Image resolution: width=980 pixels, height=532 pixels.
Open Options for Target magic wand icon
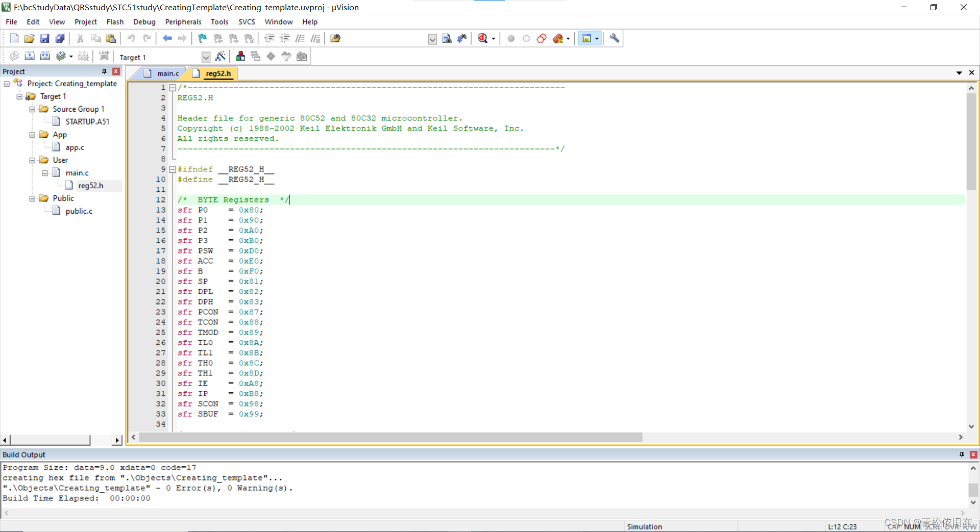click(x=220, y=56)
